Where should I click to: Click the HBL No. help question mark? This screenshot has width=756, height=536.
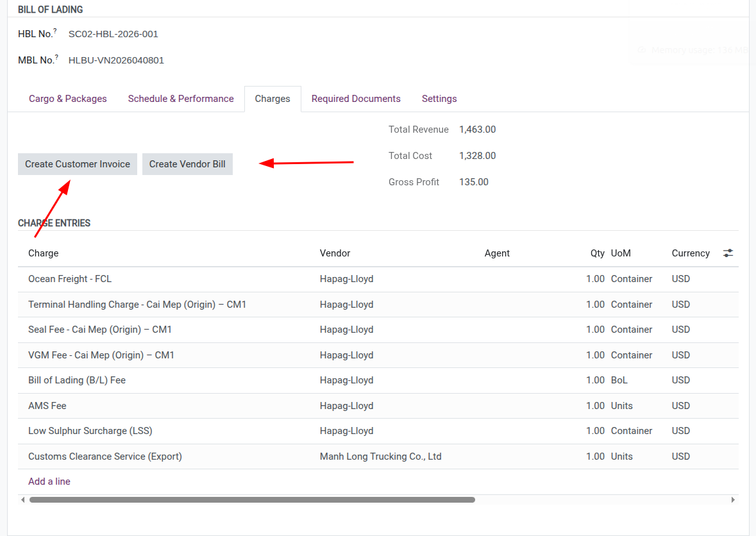55,31
